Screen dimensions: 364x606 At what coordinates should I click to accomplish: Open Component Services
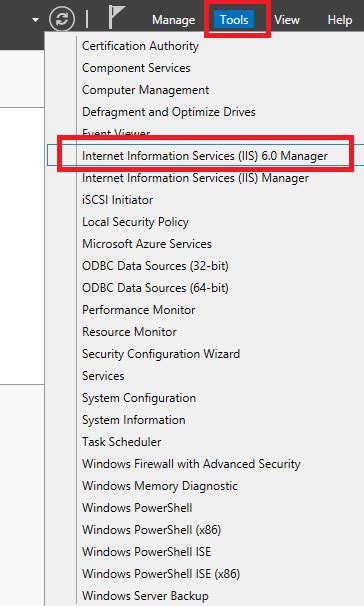tap(136, 68)
